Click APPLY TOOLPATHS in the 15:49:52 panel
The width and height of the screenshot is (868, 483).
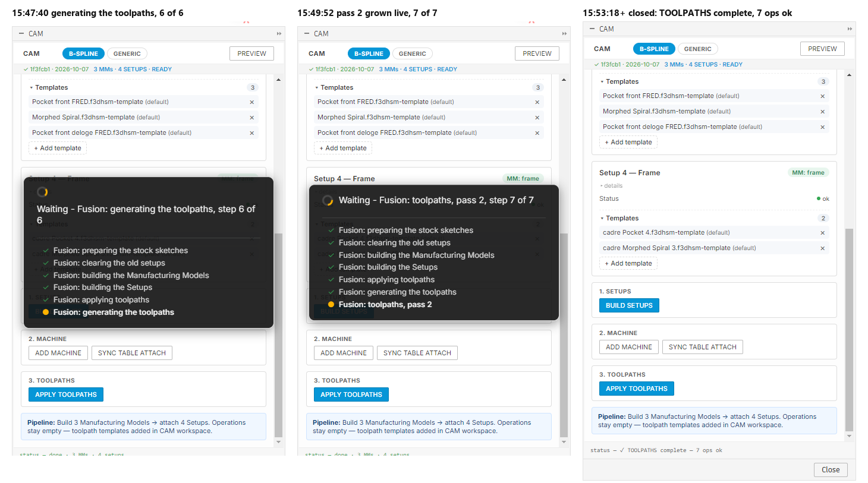pyautogui.click(x=351, y=394)
